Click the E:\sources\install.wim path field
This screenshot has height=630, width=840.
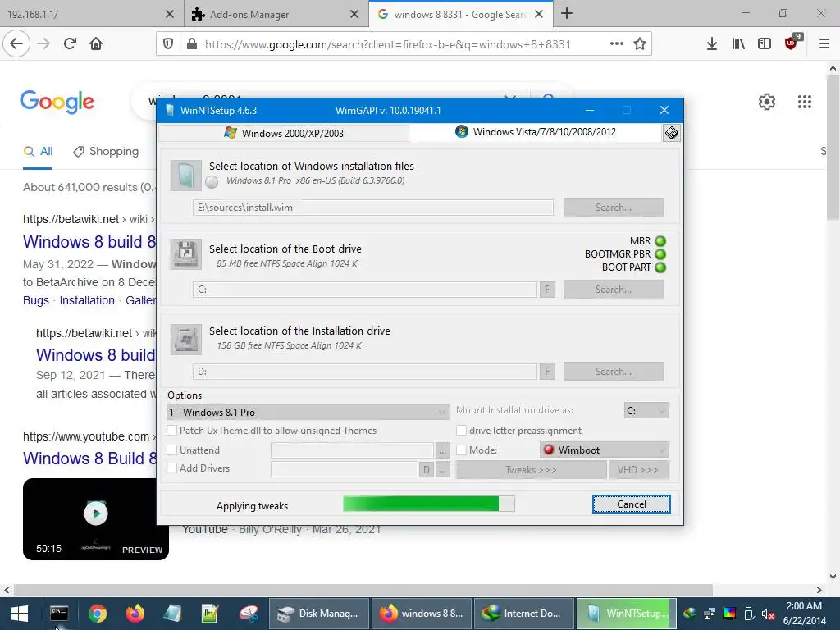tap(373, 208)
